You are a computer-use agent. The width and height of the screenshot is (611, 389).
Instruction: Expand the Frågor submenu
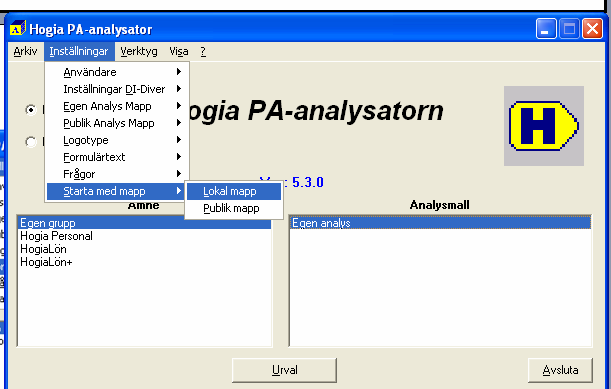tap(117, 174)
